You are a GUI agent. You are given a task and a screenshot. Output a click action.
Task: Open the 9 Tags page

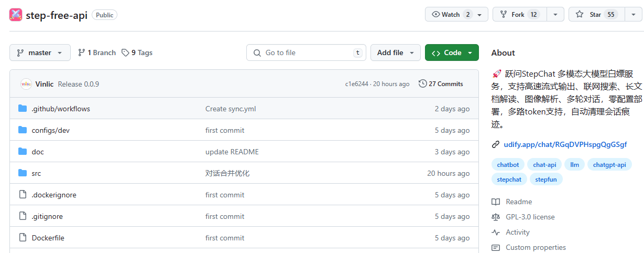[137, 52]
